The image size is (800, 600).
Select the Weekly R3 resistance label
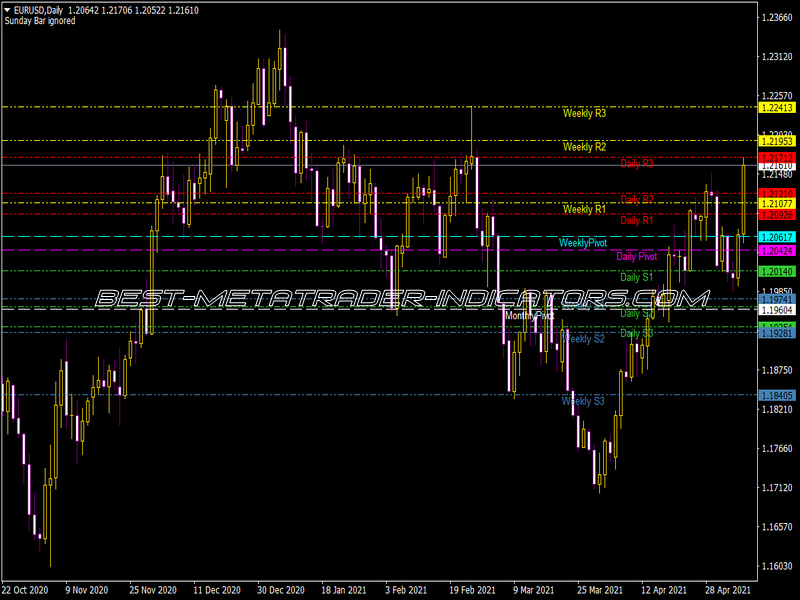click(x=585, y=114)
